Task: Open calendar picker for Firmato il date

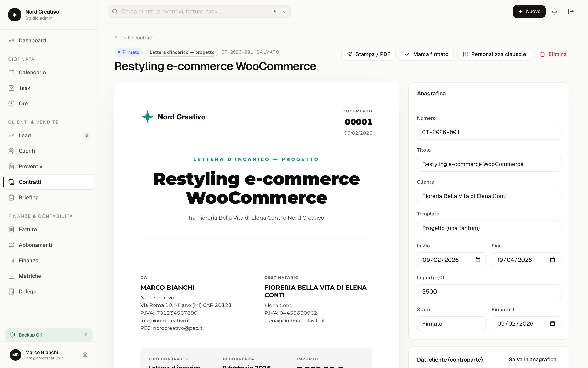Action: click(x=552, y=323)
